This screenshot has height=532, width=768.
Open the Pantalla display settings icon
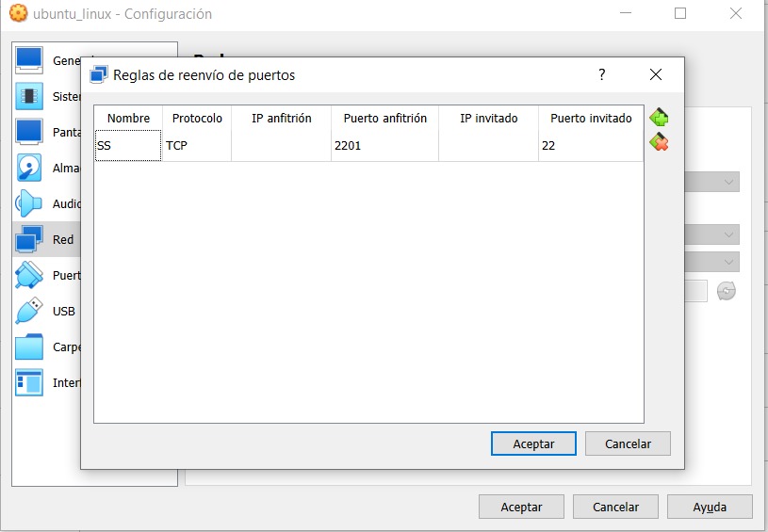pos(29,132)
